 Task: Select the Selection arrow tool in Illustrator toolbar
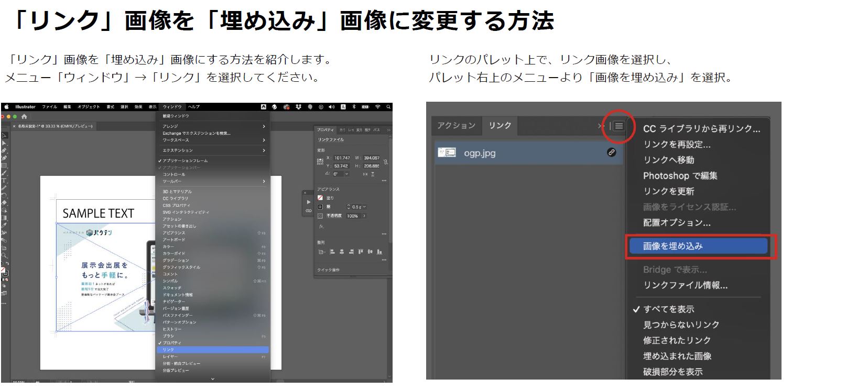(x=4, y=135)
